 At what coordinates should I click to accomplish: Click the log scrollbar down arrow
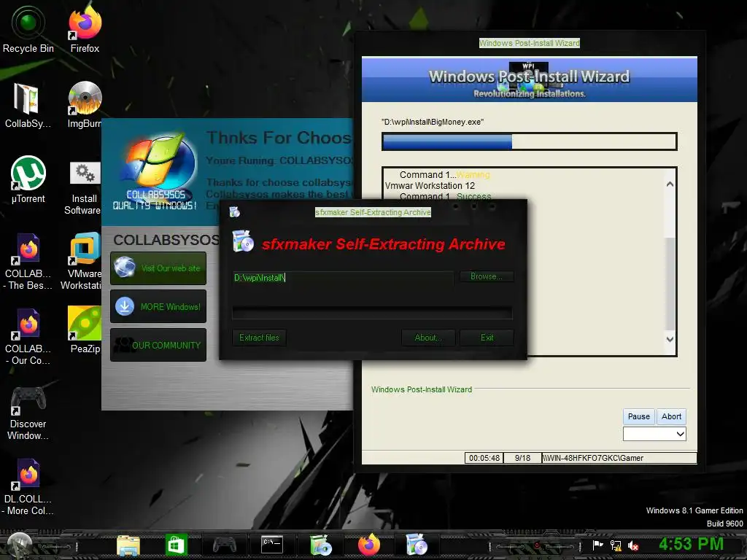670,339
